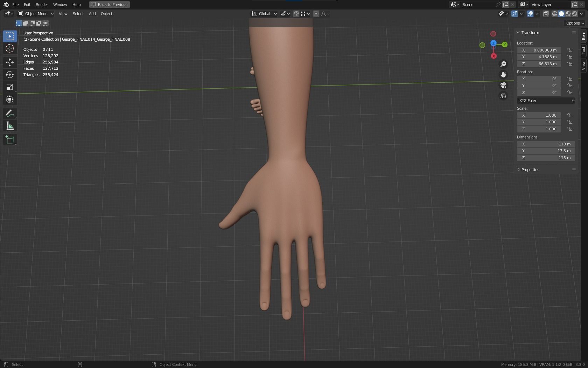This screenshot has width=588, height=368.
Task: Open the overlays options dropdown
Action: coord(537,14)
